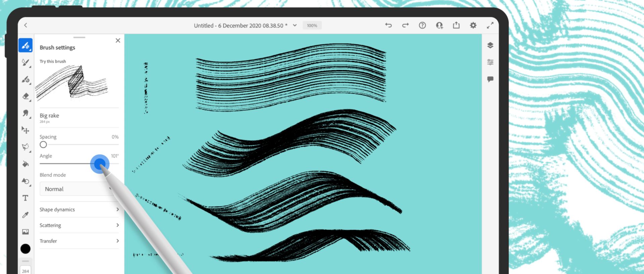Open the Layer properties sliders icon

pos(490,62)
